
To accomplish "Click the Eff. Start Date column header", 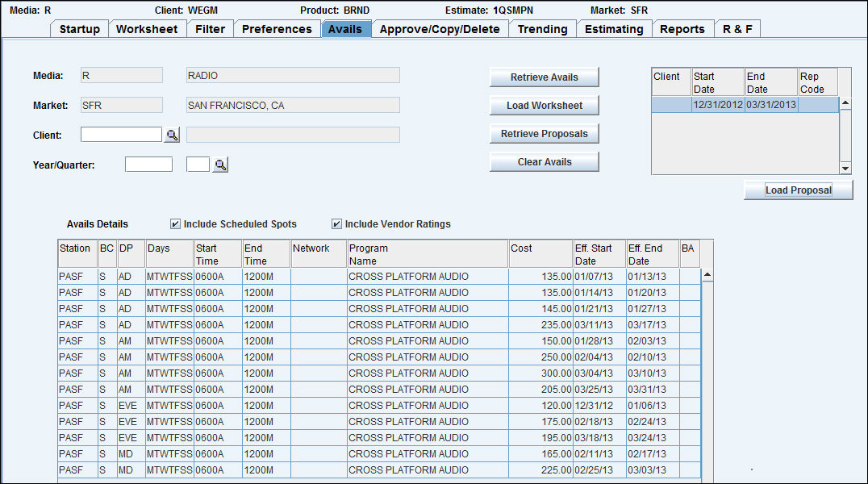I will pyautogui.click(x=599, y=255).
